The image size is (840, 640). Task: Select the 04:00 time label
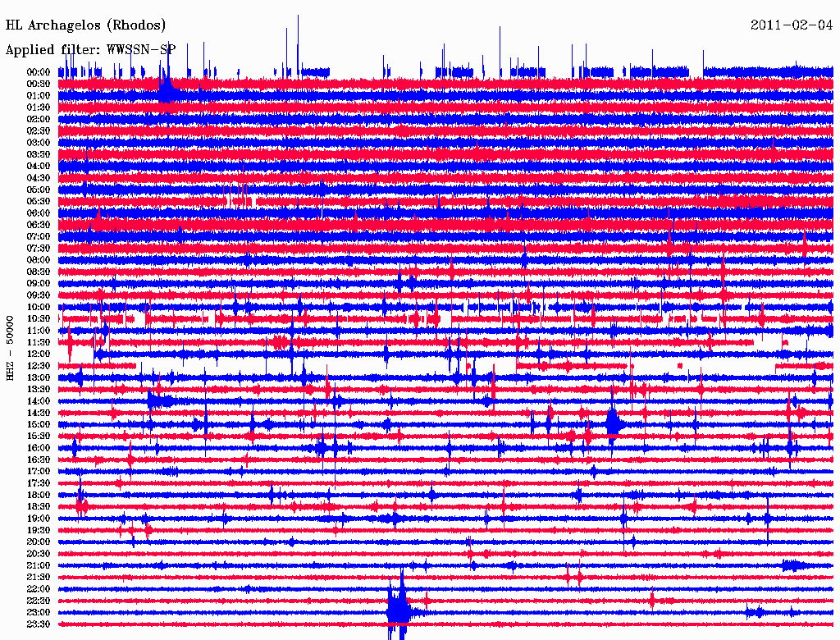[39, 167]
